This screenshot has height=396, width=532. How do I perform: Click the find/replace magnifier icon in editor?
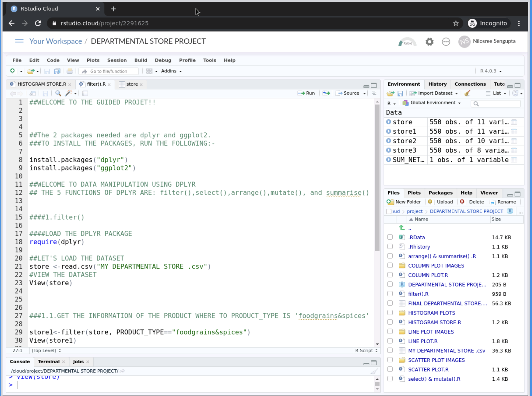58,93
